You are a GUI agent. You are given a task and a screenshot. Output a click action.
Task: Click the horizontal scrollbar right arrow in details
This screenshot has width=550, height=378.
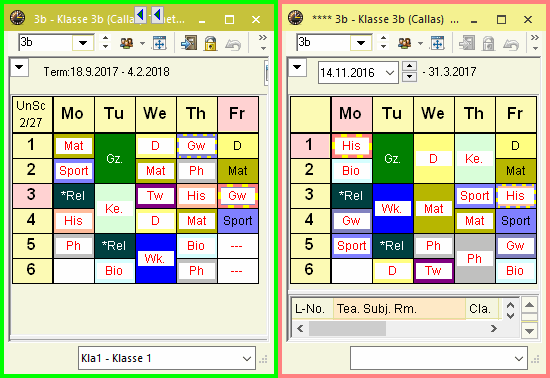point(494,329)
